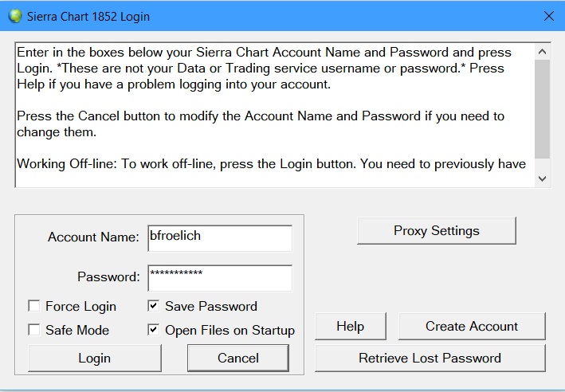The width and height of the screenshot is (565, 392).
Task: Click the Help button
Action: (x=351, y=326)
